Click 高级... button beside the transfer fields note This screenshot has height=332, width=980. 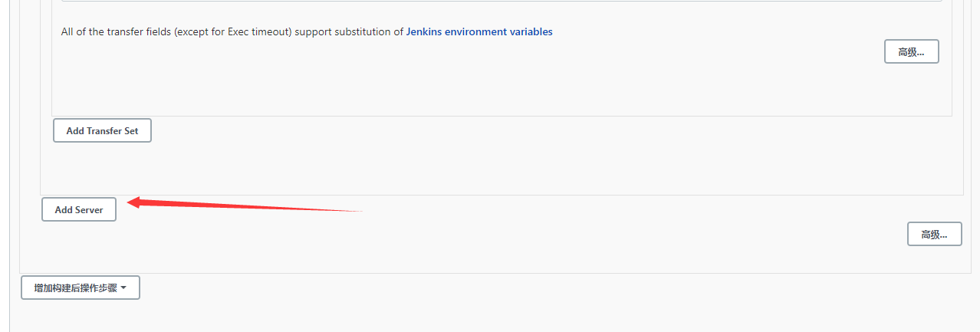click(x=911, y=52)
